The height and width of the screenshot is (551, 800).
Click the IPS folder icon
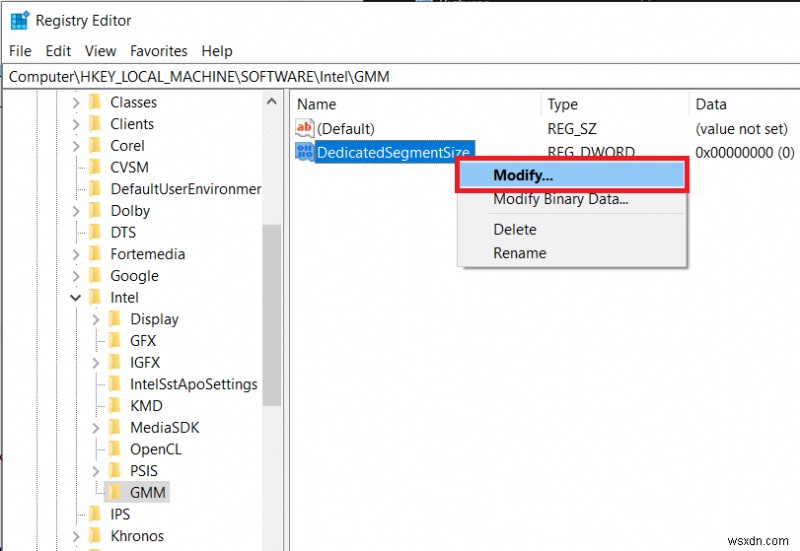(x=95, y=514)
